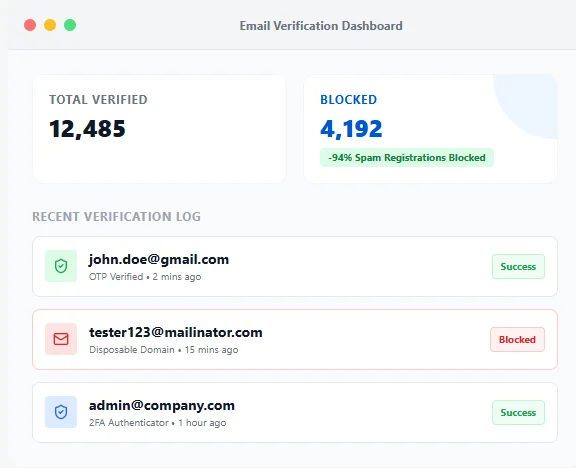Click the Success badge for admin@company.com
Image resolution: width=576 pixels, height=468 pixels.
click(518, 413)
